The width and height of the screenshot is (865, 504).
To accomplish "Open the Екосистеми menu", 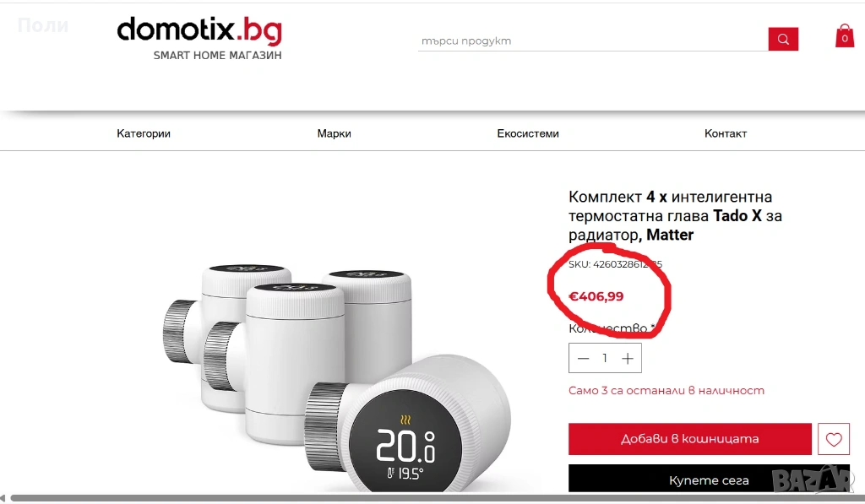I will (528, 133).
